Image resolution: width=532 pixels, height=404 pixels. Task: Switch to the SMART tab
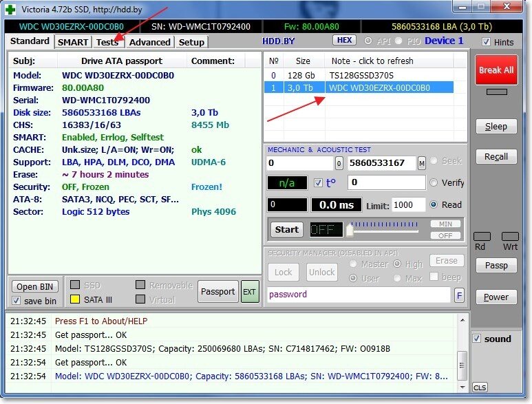pos(73,43)
